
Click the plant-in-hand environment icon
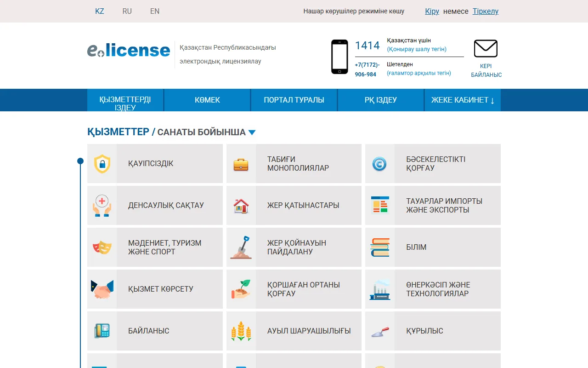click(241, 289)
